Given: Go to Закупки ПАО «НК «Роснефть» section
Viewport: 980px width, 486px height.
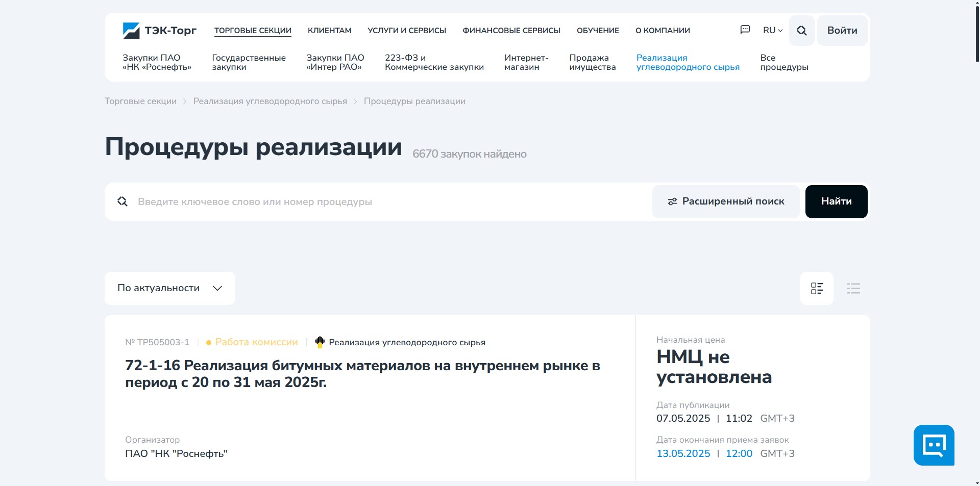Looking at the screenshot, I should 157,62.
